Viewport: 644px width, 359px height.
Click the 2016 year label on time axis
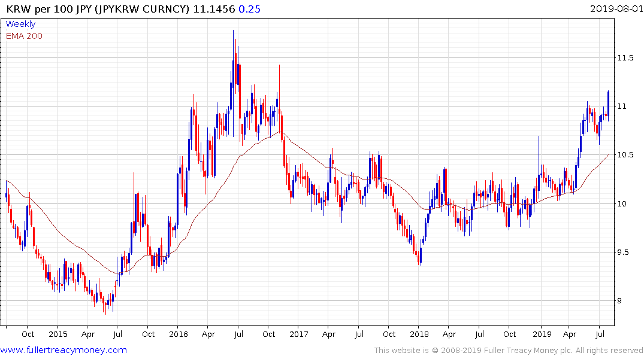coord(179,334)
